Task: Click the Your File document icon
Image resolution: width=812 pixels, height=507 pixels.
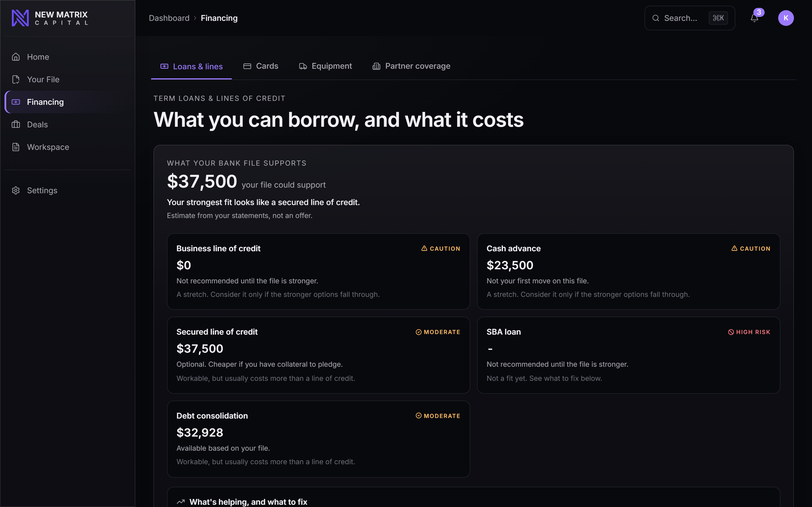Action: tap(16, 79)
